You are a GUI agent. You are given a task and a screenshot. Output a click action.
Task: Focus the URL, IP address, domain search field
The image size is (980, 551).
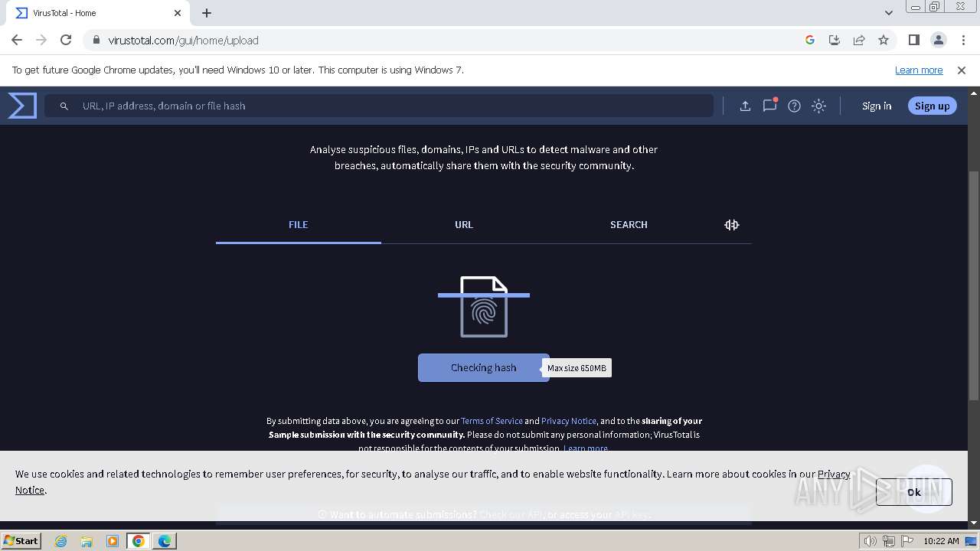[x=379, y=106]
